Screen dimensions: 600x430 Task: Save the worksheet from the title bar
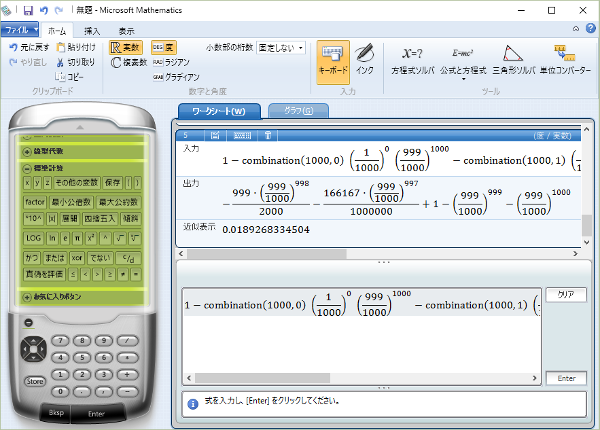pos(28,10)
